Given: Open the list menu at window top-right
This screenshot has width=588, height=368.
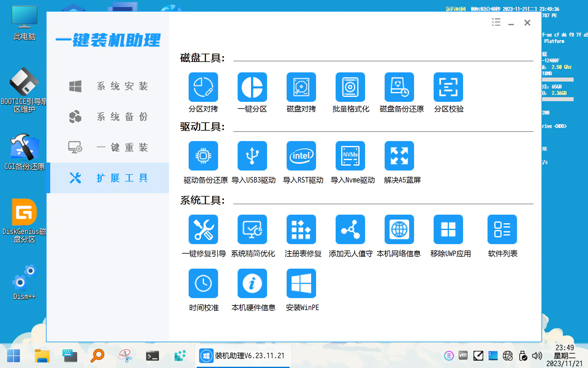Looking at the screenshot, I should point(496,22).
